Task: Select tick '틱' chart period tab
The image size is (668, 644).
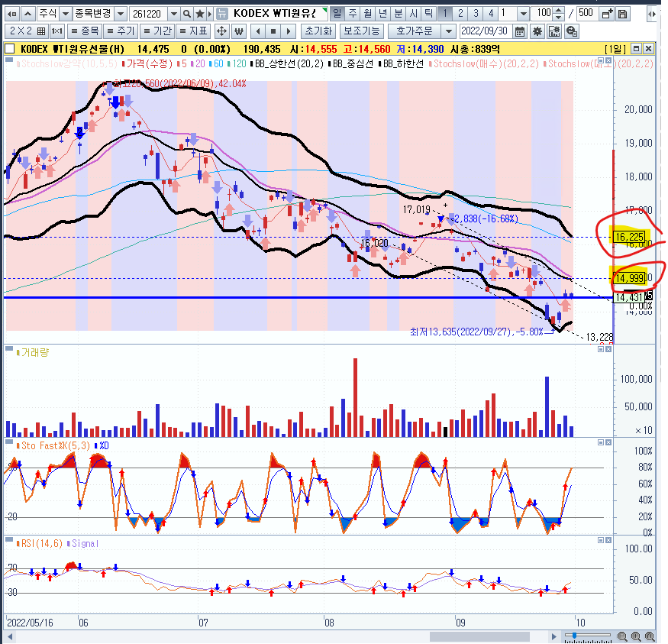Action: 428,14
